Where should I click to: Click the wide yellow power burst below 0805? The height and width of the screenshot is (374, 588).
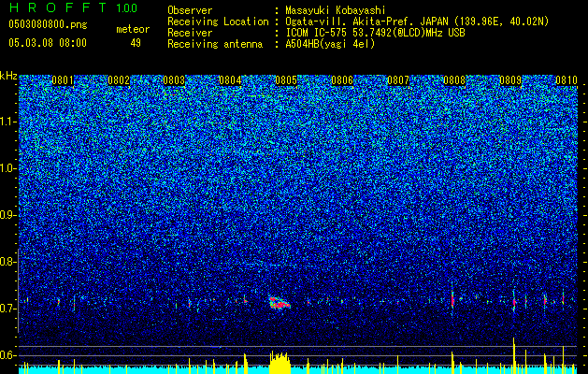[x=280, y=363]
